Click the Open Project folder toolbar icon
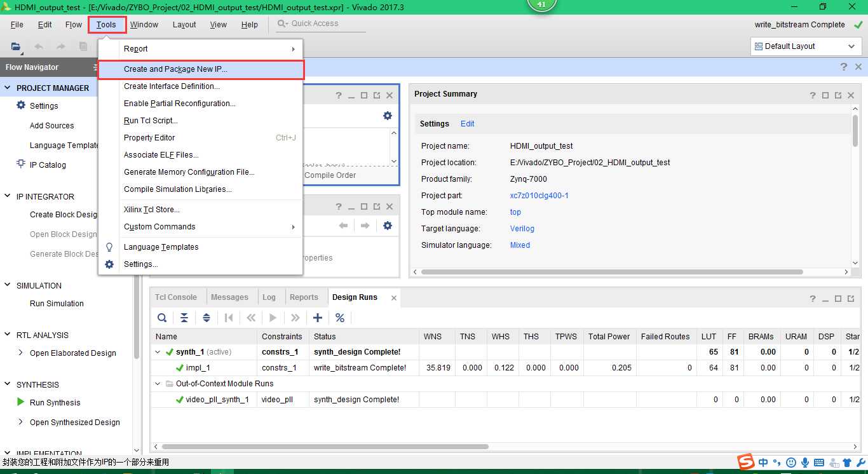This screenshot has height=474, width=868. 16,46
